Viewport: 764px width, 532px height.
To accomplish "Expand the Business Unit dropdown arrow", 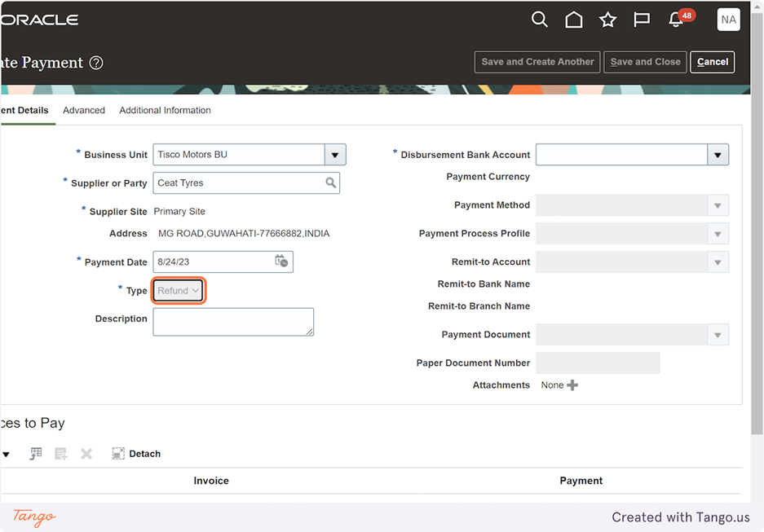I will 335,155.
